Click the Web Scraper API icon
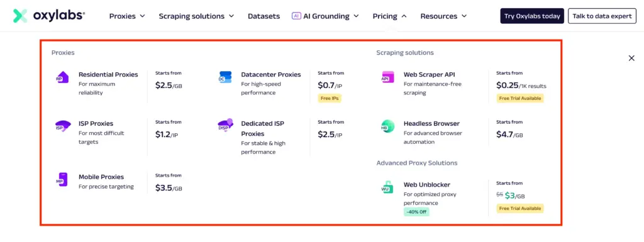 click(387, 77)
